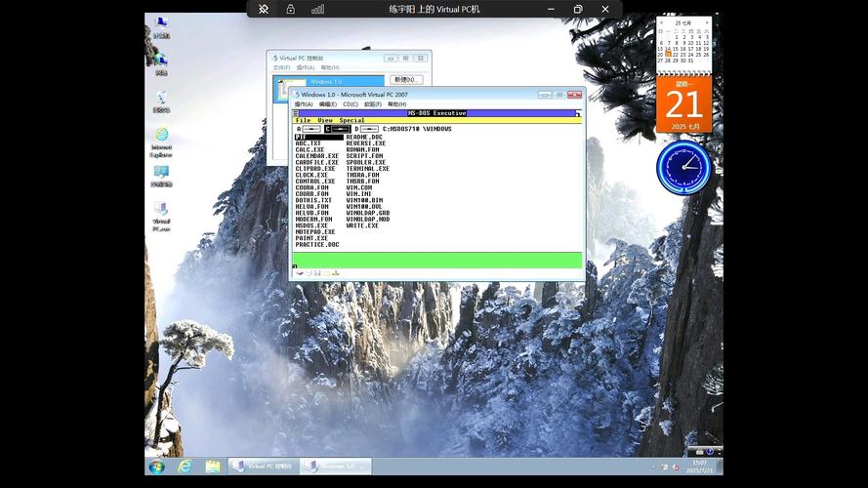Viewport: 868px width, 488px height.
Task: Switch to the Virtual PC console taskbar button
Action: tap(264, 467)
